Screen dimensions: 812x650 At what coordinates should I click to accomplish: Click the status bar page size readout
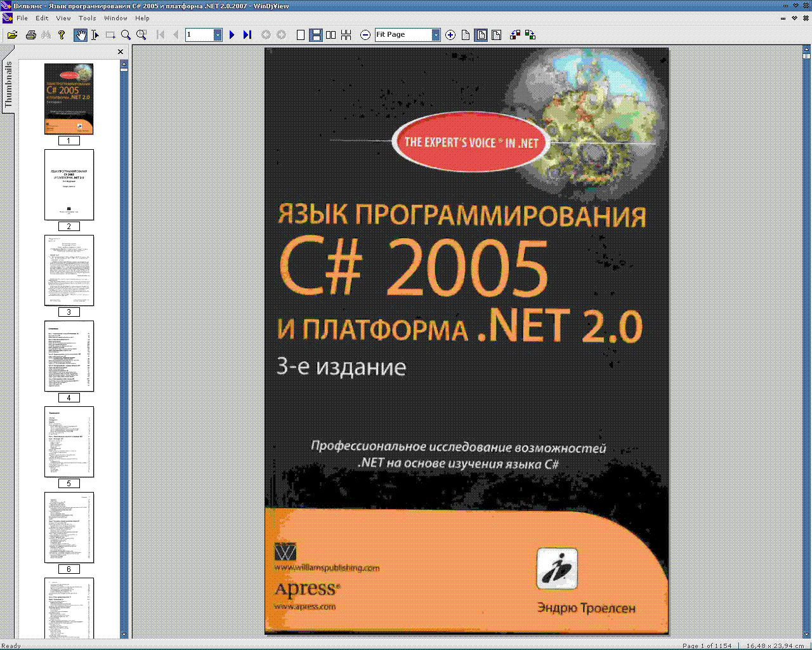point(775,646)
